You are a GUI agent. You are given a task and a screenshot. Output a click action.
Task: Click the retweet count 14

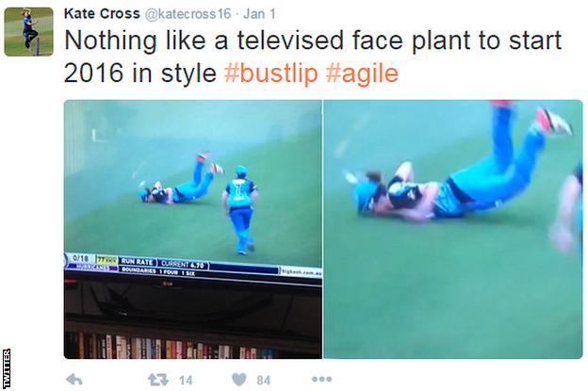[x=186, y=381]
